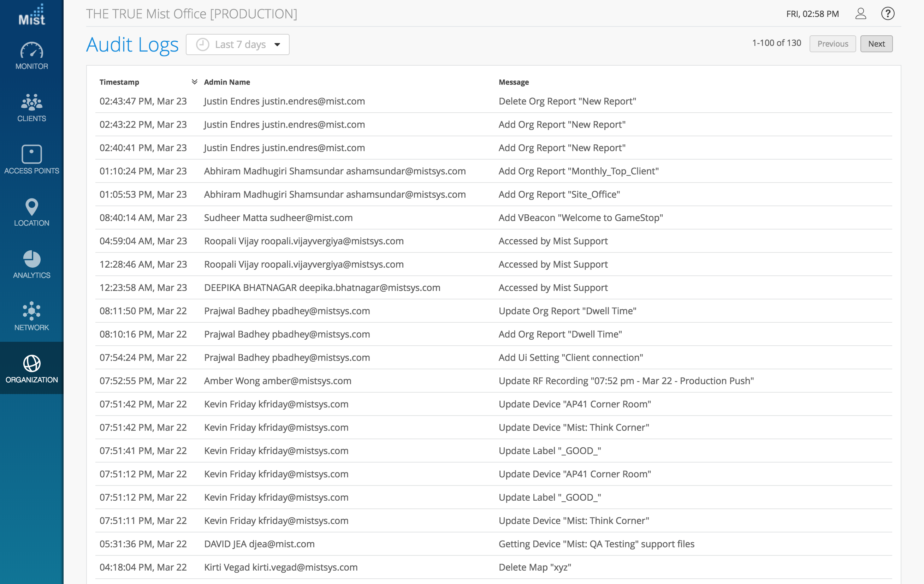
Task: Click the clock icon in time filter
Action: click(203, 44)
